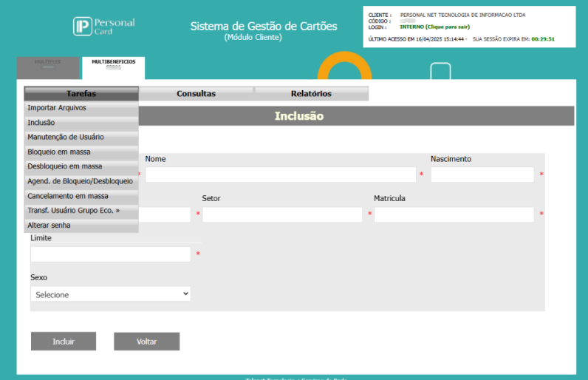Viewport: 588px width, 380px height.
Task: Click the client name PERSONAL NET TECNOLOGIA text
Action: point(462,15)
